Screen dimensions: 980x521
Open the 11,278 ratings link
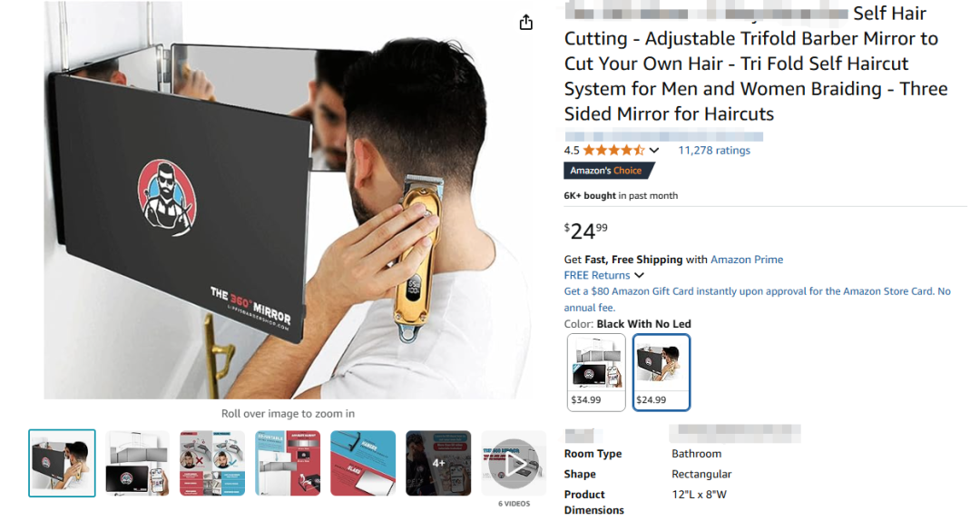714,150
